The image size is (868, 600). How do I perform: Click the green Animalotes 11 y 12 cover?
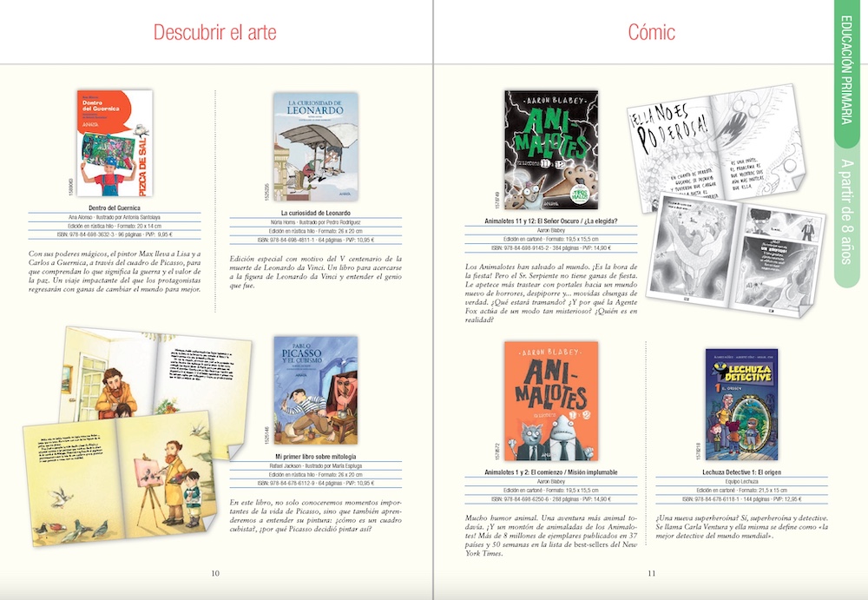[x=551, y=149]
